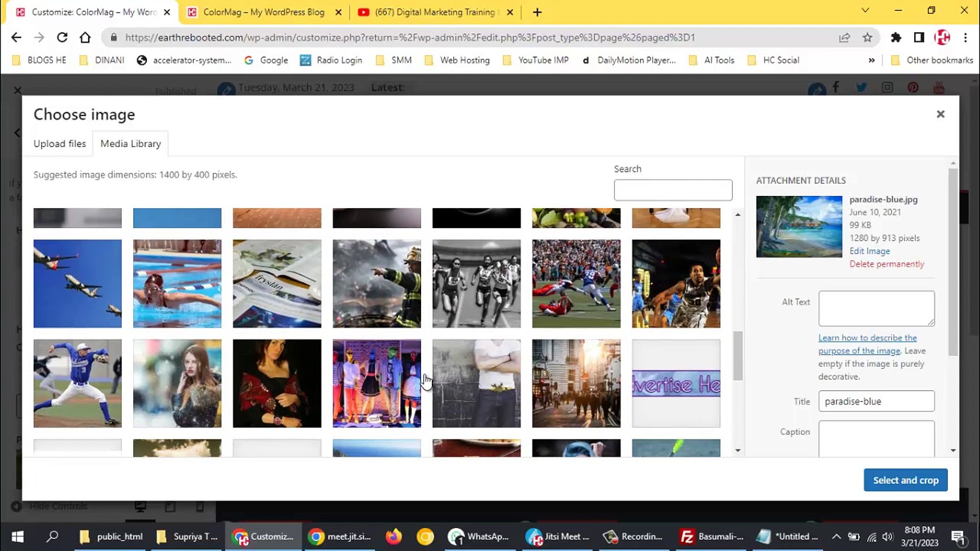The width and height of the screenshot is (980, 551).
Task: Open the browser Extensions puzzle icon
Action: coord(895,37)
